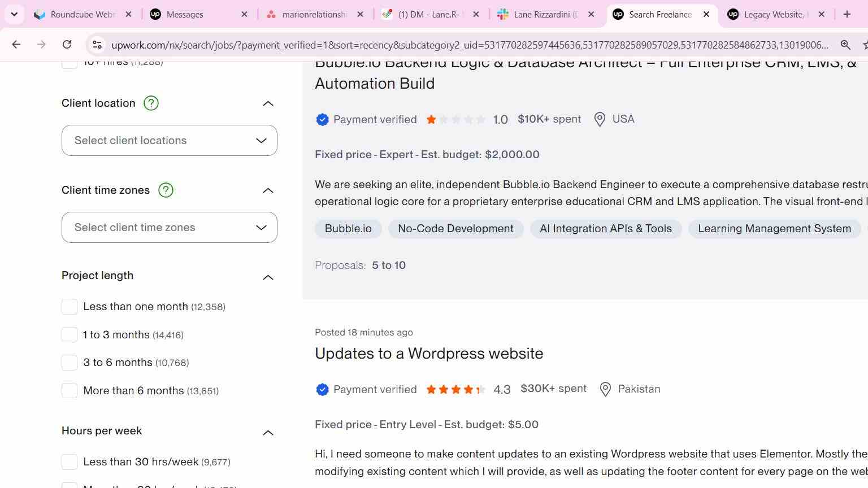Image resolution: width=868 pixels, height=488 pixels.
Task: Open new browser tab with plus icon
Action: [x=847, y=14]
